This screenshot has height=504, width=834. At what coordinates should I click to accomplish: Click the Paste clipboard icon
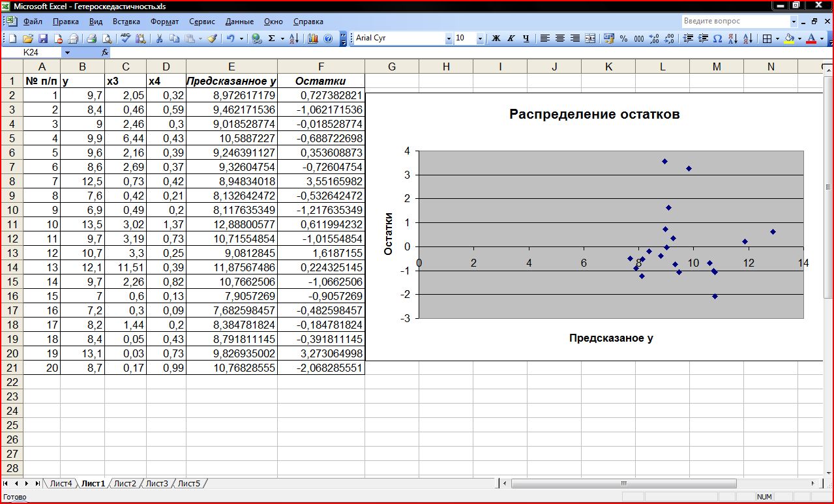(190, 38)
